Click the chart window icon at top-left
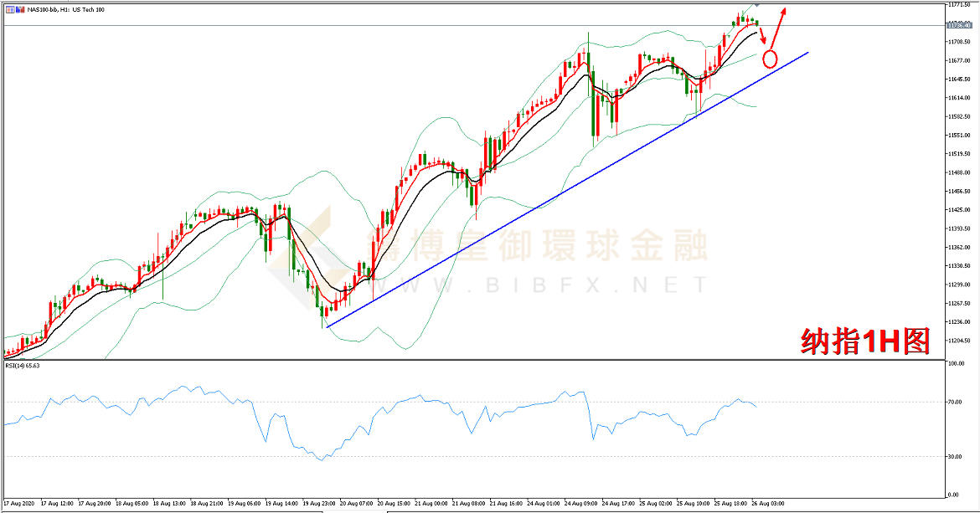Viewport: 980px width, 513px height. click(x=8, y=9)
